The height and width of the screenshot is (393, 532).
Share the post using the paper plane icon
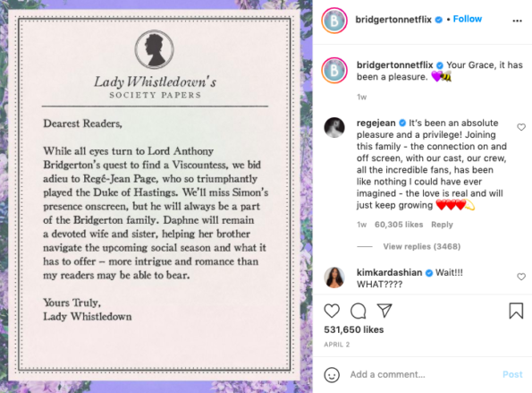point(384,311)
